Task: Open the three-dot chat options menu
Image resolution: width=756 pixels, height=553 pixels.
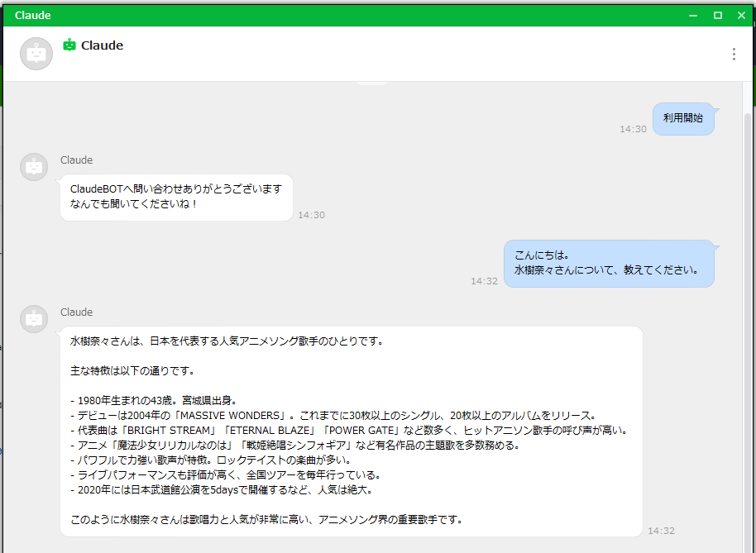Action: point(734,54)
